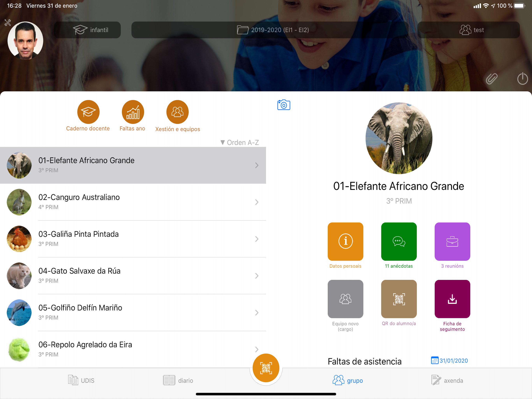Switch to the grupo tab
532x399 pixels.
tap(348, 380)
